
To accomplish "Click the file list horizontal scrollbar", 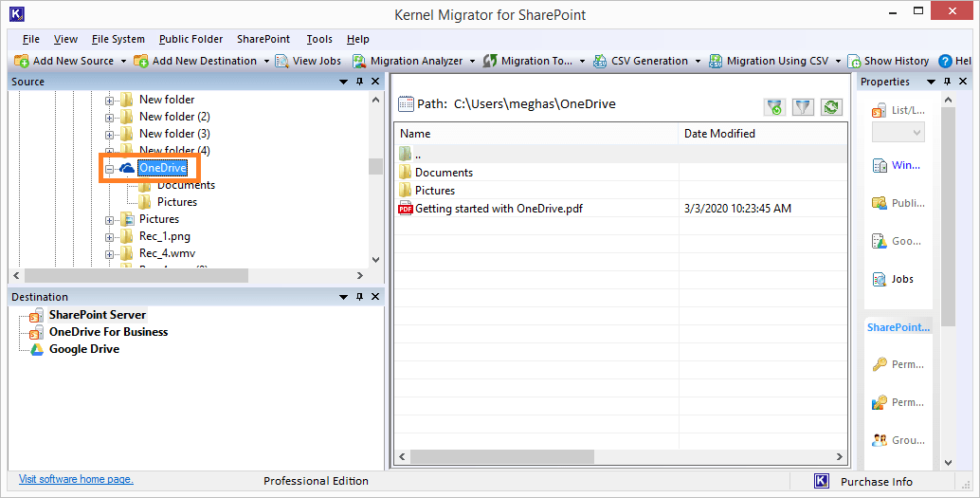I will (502, 456).
